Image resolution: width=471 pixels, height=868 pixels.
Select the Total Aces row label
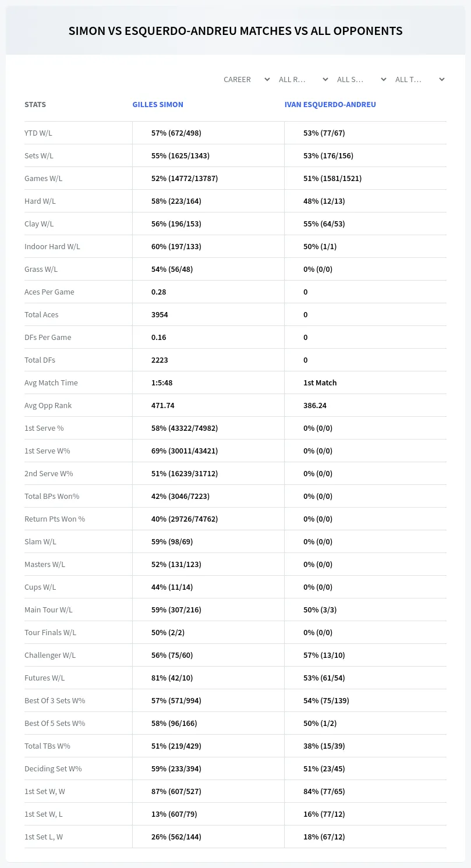tap(41, 314)
